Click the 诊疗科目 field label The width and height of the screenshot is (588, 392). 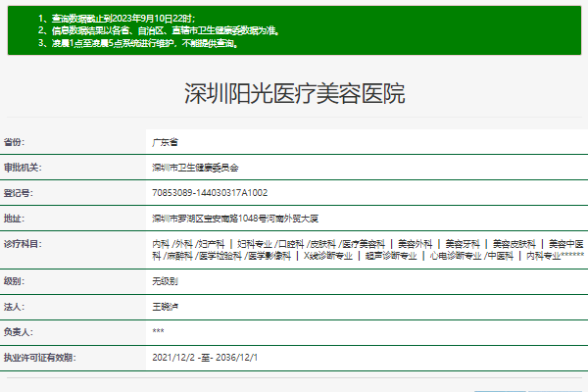coord(23,244)
